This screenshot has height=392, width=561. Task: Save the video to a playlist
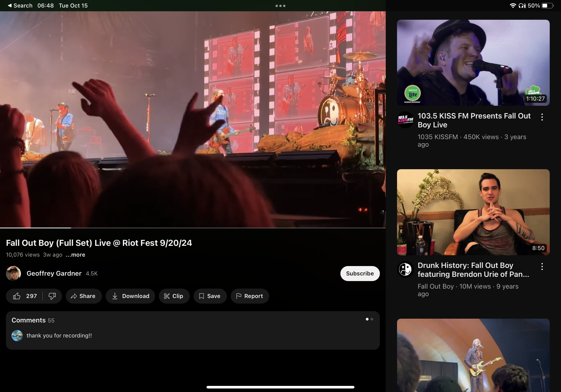click(210, 296)
